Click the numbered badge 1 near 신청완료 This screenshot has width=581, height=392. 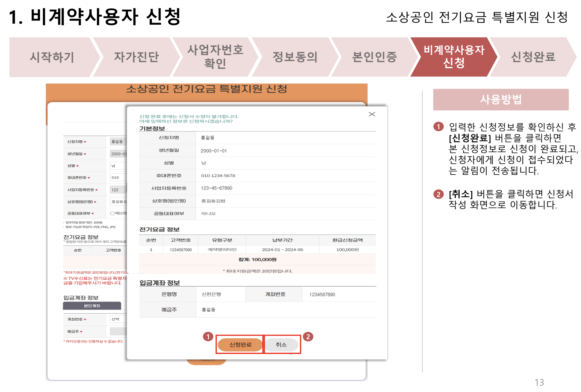pyautogui.click(x=207, y=337)
